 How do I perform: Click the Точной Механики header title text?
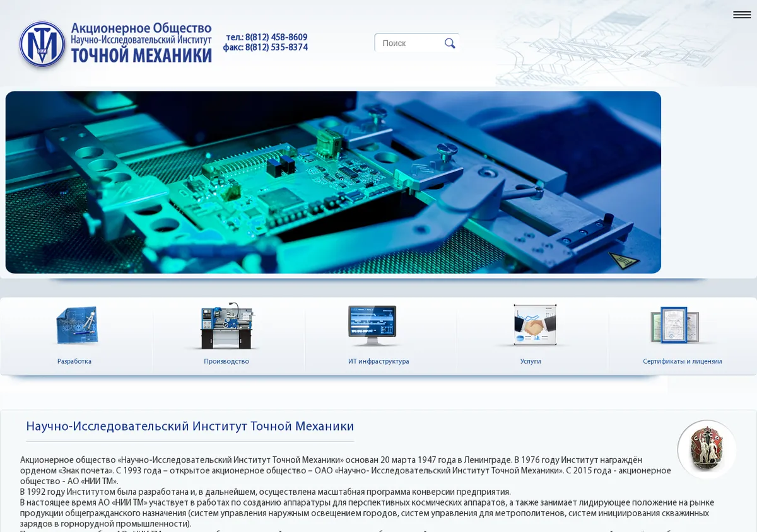141,55
